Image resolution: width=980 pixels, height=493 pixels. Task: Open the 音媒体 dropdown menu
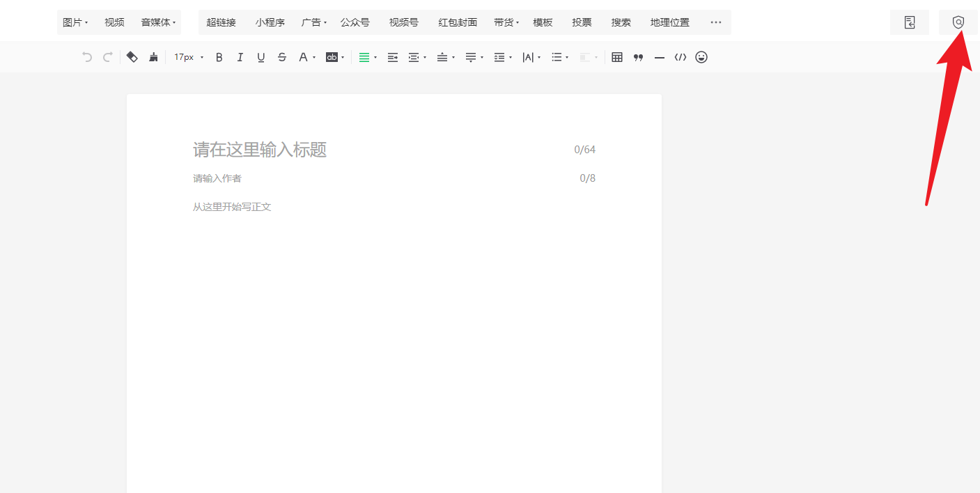pyautogui.click(x=158, y=22)
